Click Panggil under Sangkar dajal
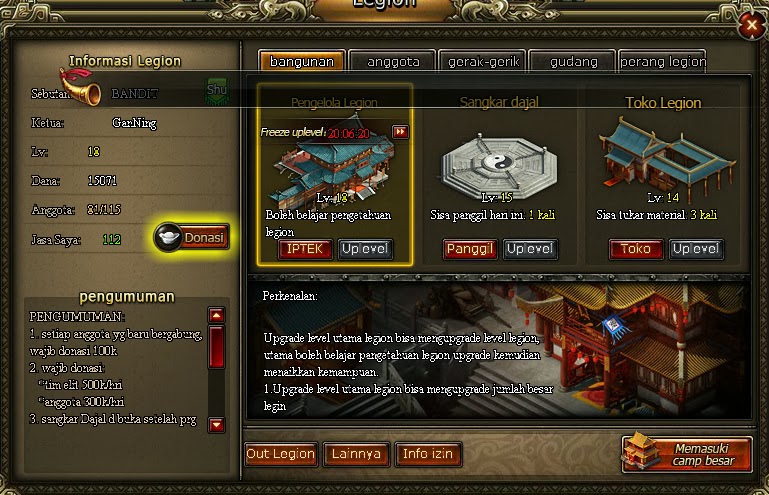 (469, 249)
